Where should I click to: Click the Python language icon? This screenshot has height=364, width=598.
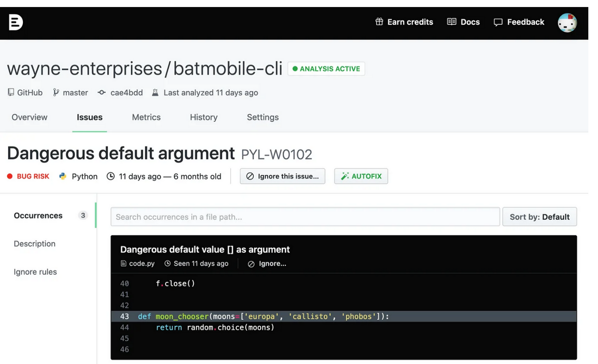pos(63,176)
